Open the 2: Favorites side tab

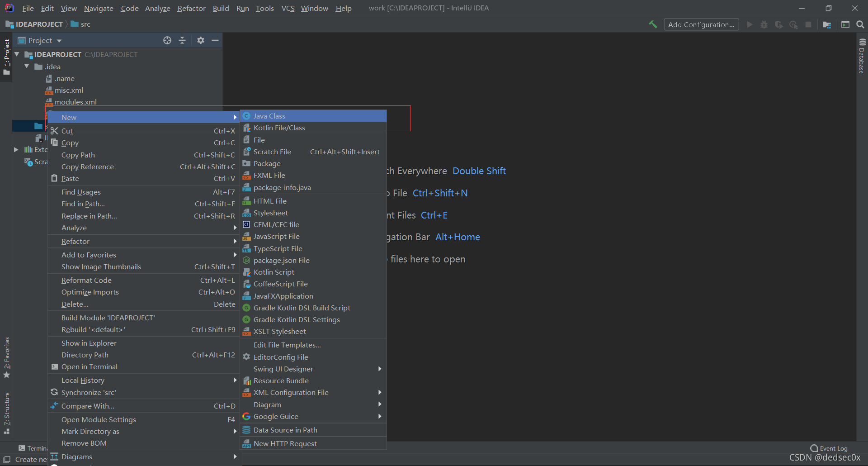tap(6, 357)
